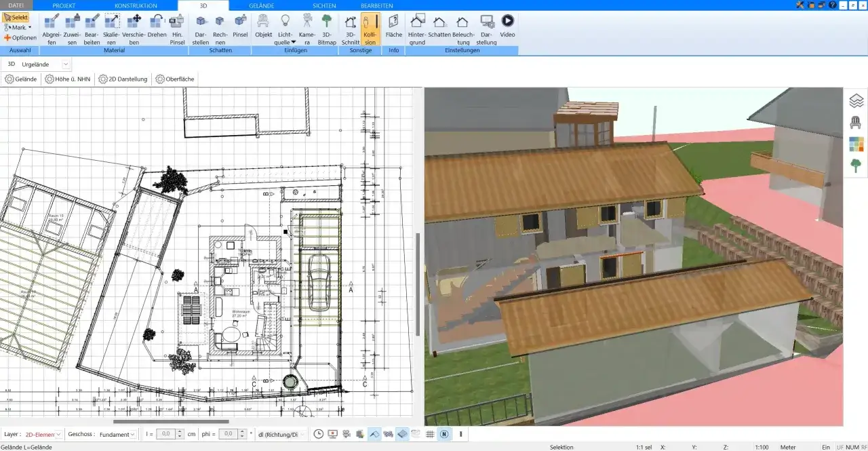Viewport: 868px width, 451px height.
Task: Toggle the north arrow N icon
Action: tap(444, 434)
